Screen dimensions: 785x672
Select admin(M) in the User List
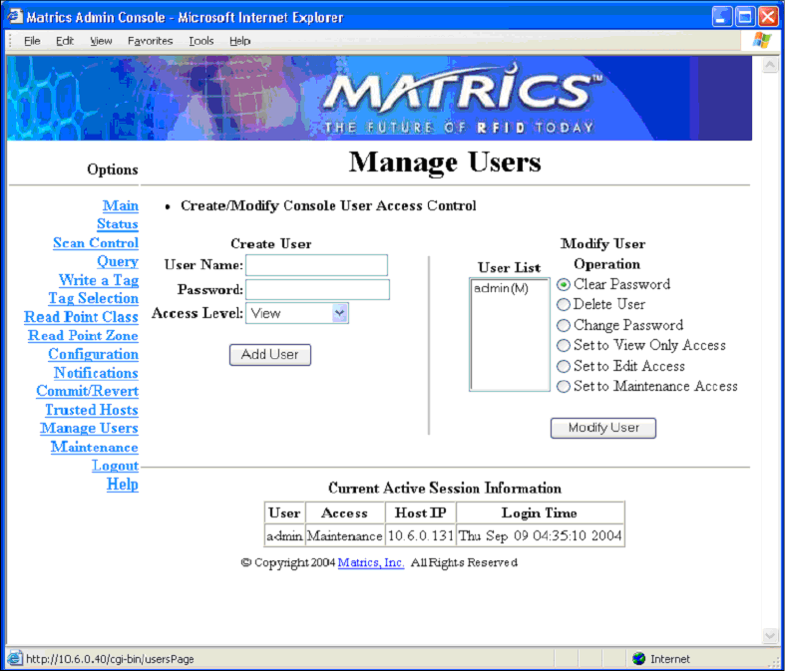[x=501, y=288]
